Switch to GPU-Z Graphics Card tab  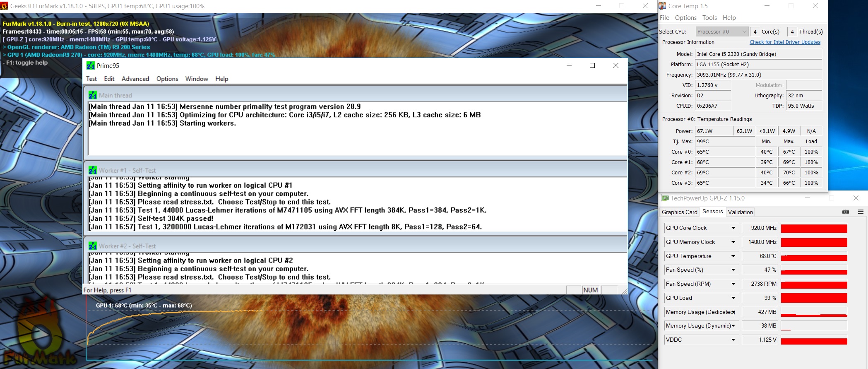coord(679,212)
